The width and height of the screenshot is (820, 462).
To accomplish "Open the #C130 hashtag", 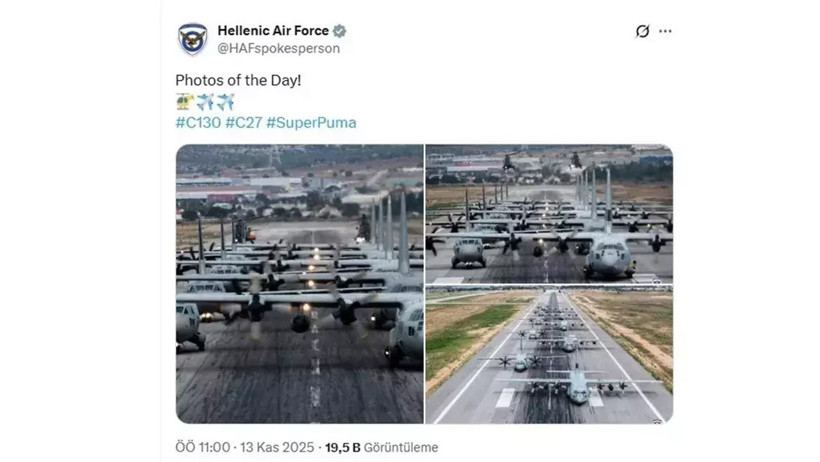I will tap(198, 123).
